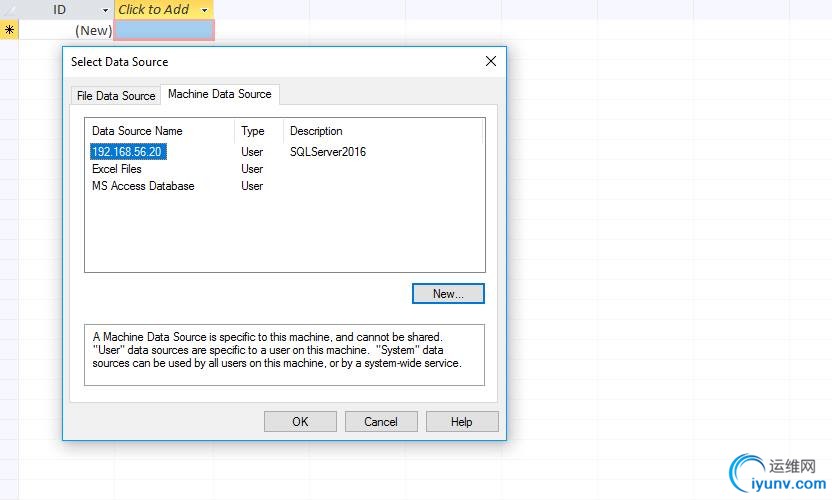Click the empty cell under Click to Add

pos(164,30)
